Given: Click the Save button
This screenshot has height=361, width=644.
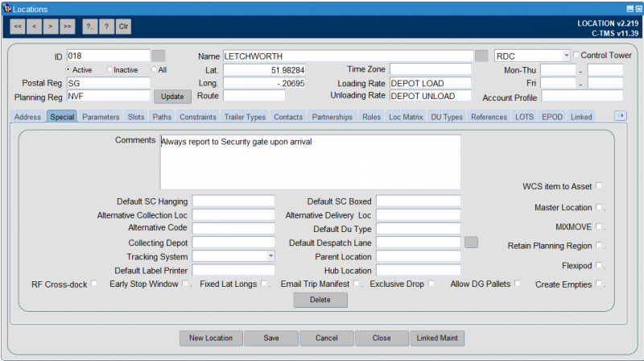Looking at the screenshot, I should point(270,338).
